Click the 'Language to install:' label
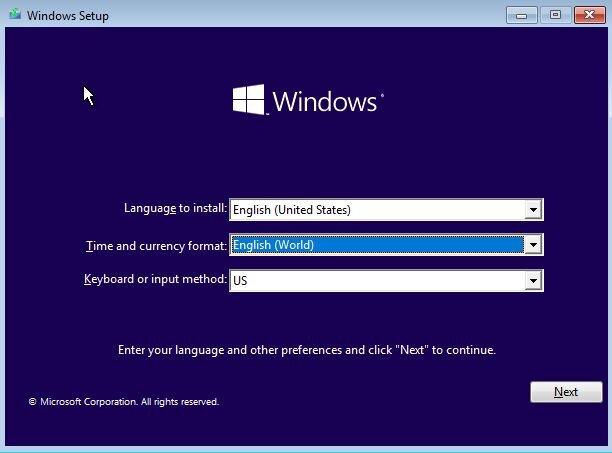This screenshot has width=612, height=453. (x=175, y=208)
